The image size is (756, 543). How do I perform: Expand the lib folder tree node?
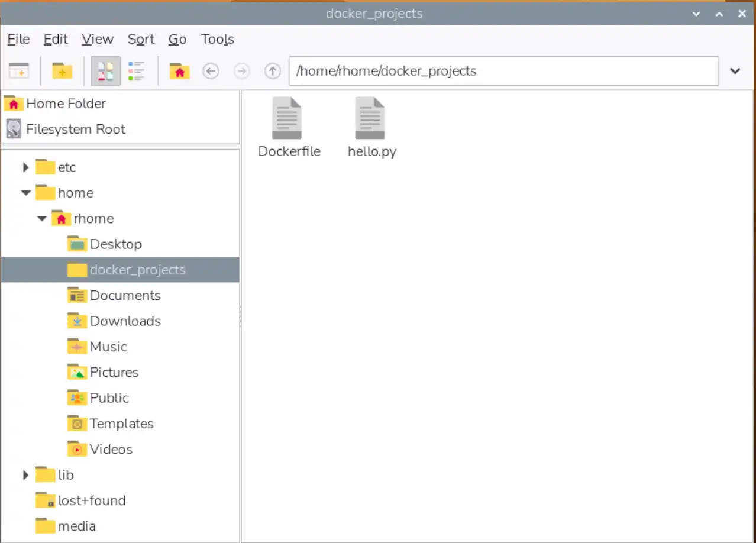pos(25,475)
